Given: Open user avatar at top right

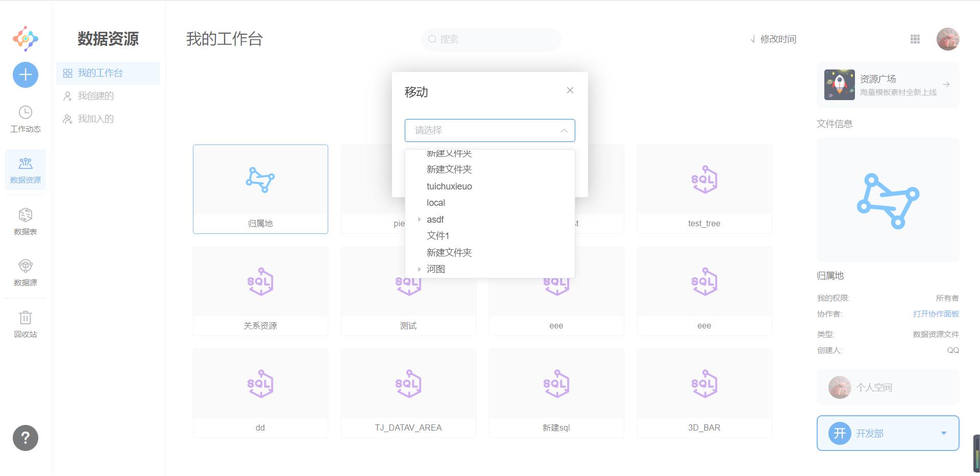Looking at the screenshot, I should (948, 39).
